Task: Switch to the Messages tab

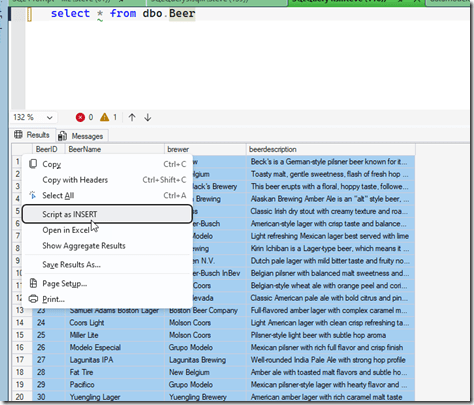Action: [x=81, y=136]
